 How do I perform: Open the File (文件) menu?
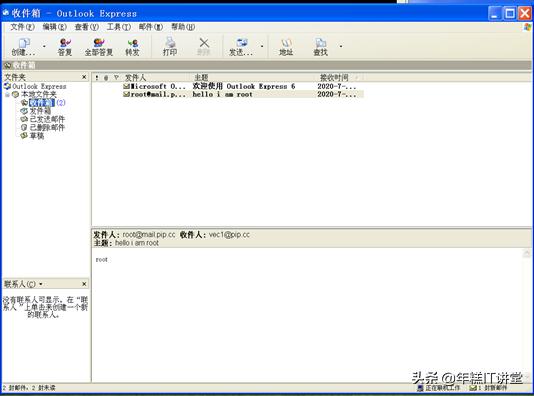pyautogui.click(x=22, y=27)
